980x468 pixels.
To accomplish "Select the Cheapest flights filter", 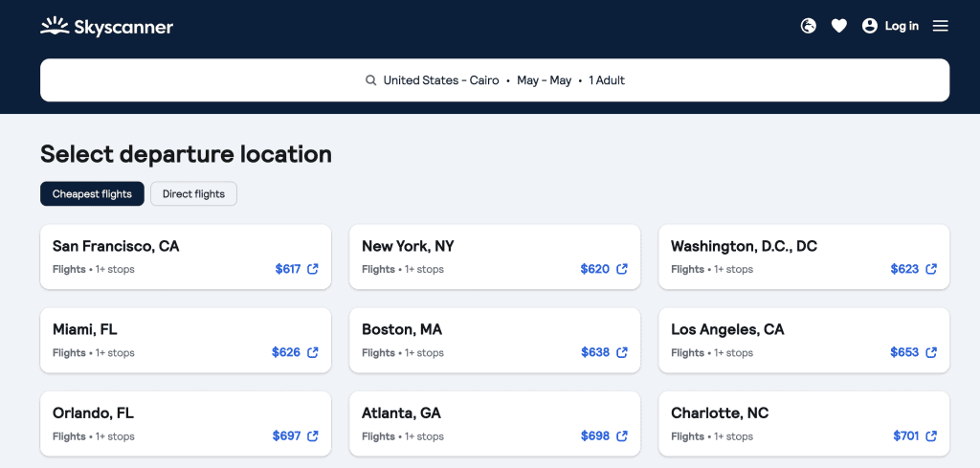I will pos(92,193).
